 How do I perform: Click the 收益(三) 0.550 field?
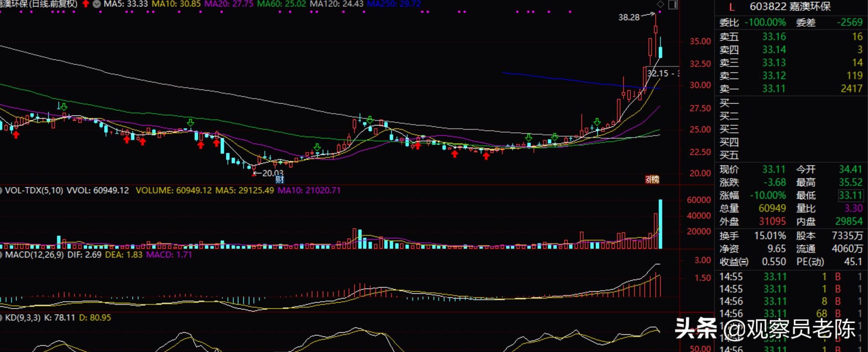[x=753, y=262]
